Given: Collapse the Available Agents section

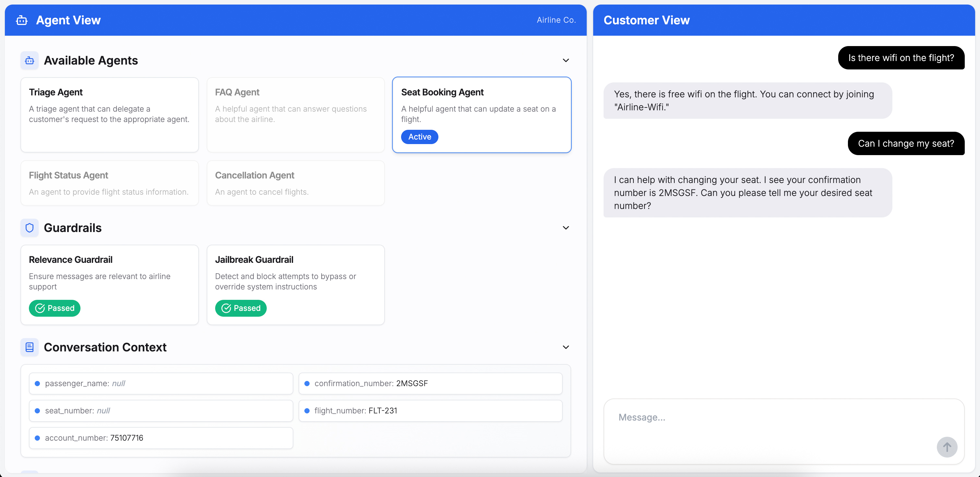Looking at the screenshot, I should [x=566, y=60].
